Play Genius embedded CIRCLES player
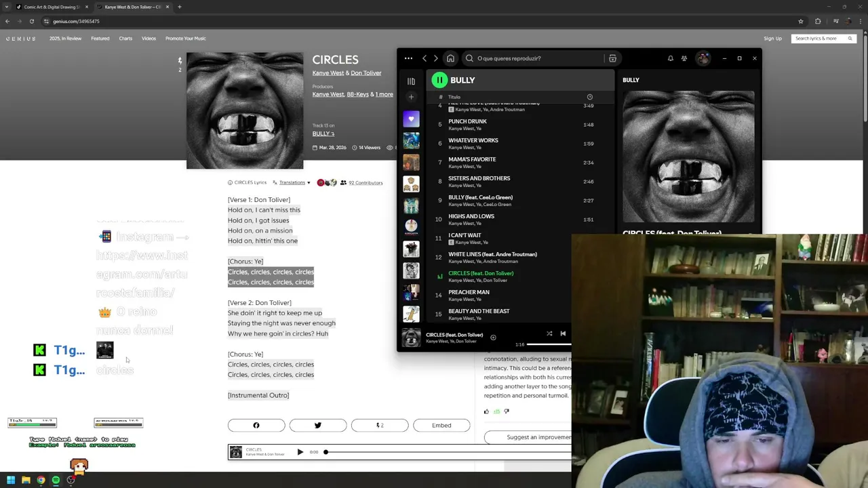This screenshot has width=868, height=488. 300,452
